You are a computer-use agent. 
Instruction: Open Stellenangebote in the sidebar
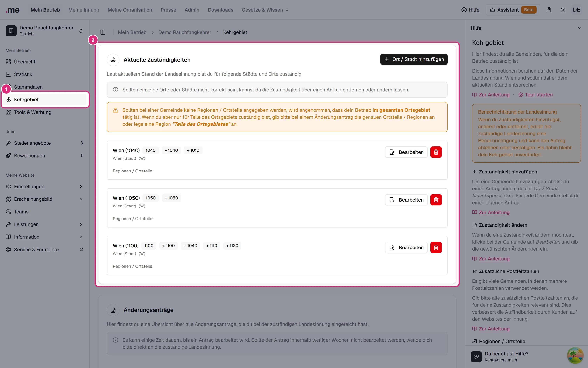point(45,143)
